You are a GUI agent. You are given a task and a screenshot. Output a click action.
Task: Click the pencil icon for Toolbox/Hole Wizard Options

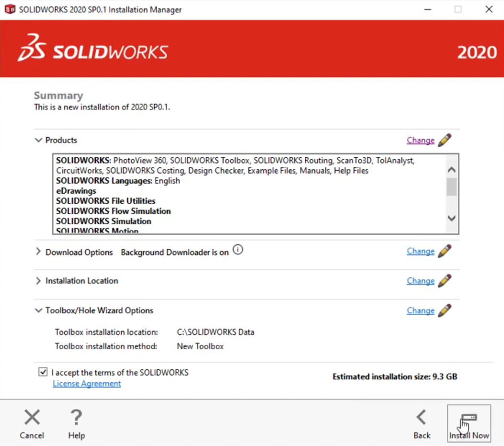tap(444, 311)
